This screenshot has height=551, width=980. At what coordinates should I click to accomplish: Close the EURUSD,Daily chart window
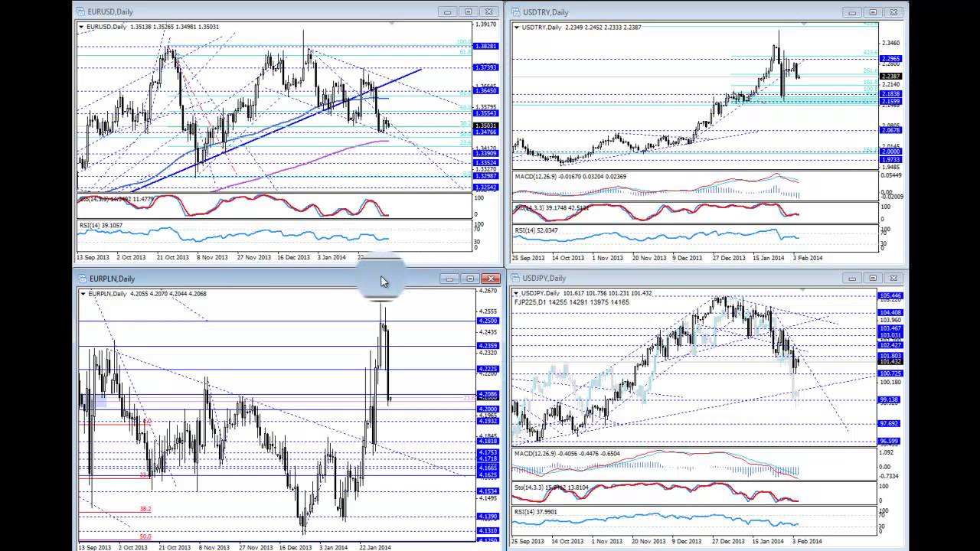point(488,11)
